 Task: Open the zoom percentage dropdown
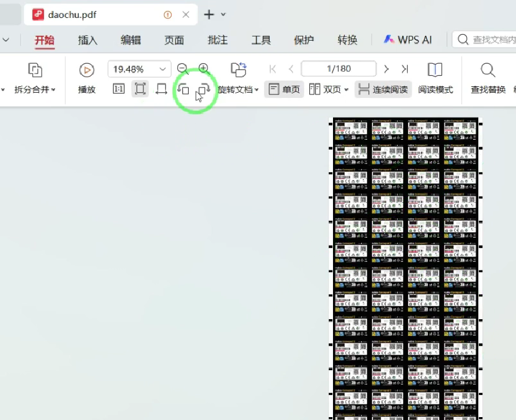pyautogui.click(x=163, y=69)
